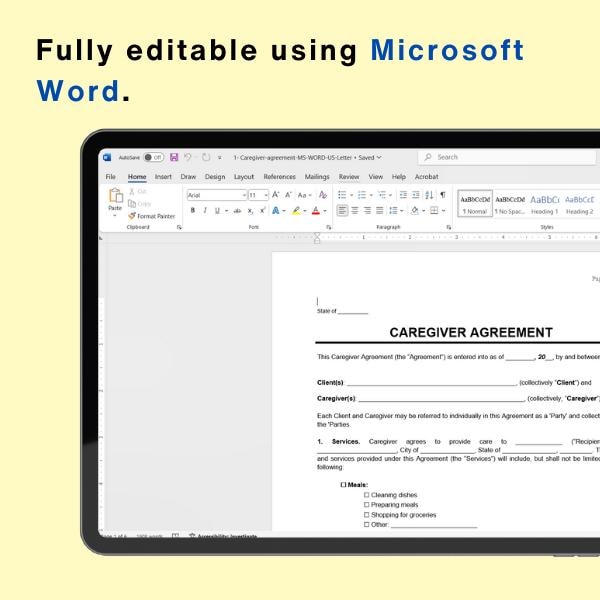Switch to the Insert tab

pos(163,177)
